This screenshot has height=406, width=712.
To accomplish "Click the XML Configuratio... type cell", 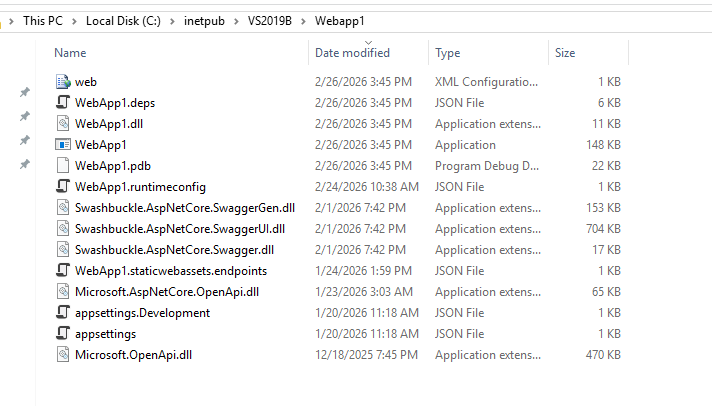I will [x=486, y=82].
